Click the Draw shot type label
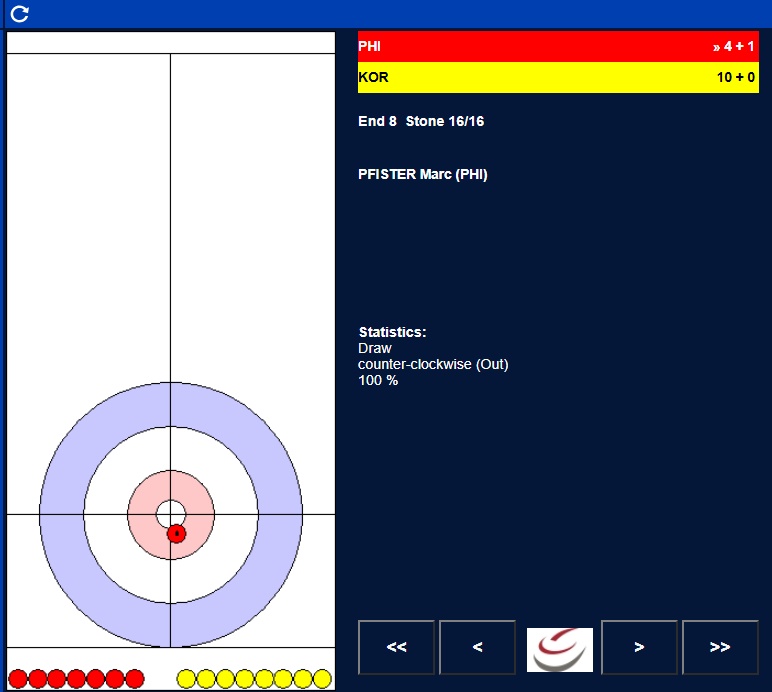The image size is (772, 692). click(375, 348)
